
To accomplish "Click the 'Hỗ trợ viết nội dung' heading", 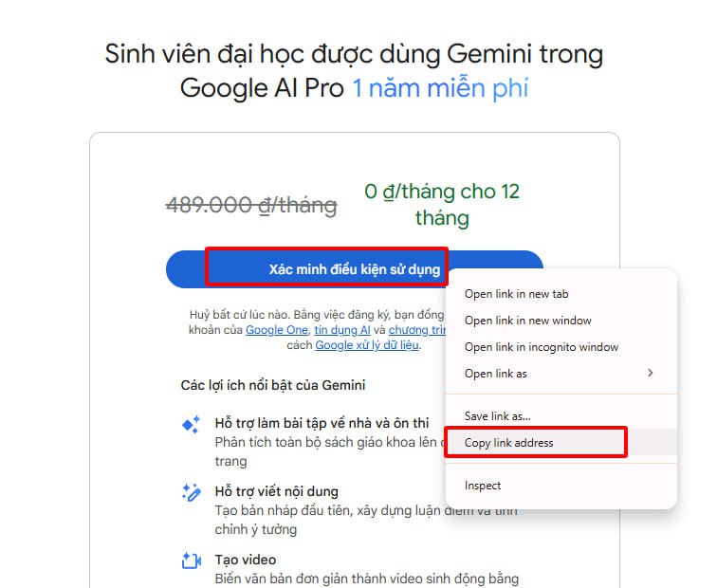I will pos(276,491).
